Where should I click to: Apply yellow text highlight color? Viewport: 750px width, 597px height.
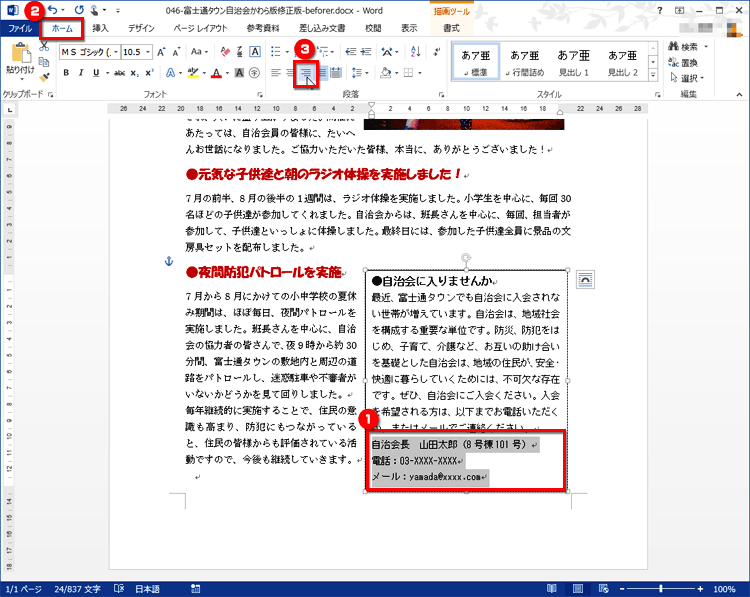point(193,73)
